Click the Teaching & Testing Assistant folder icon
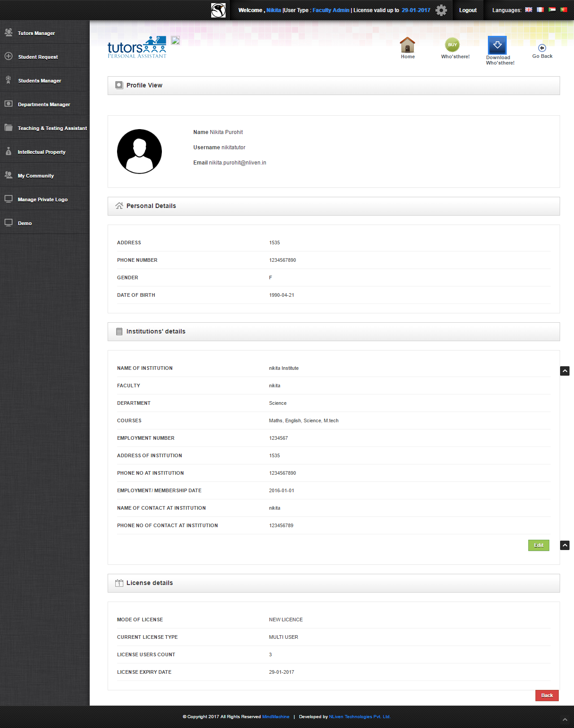The height and width of the screenshot is (728, 574). pos(9,127)
